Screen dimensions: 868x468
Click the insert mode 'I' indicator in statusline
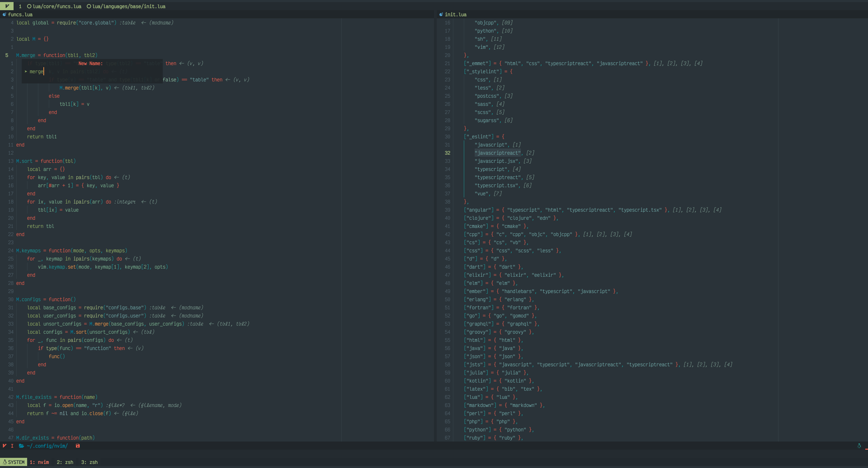12,446
